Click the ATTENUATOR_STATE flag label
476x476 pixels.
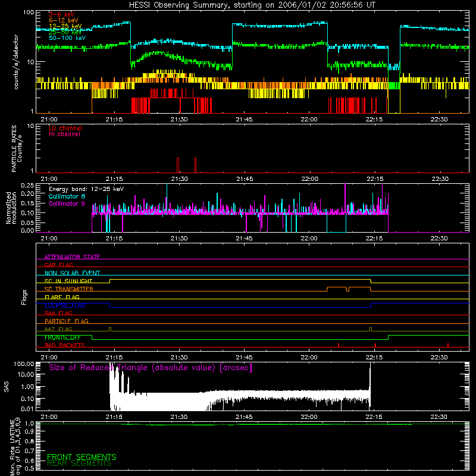(x=72, y=257)
